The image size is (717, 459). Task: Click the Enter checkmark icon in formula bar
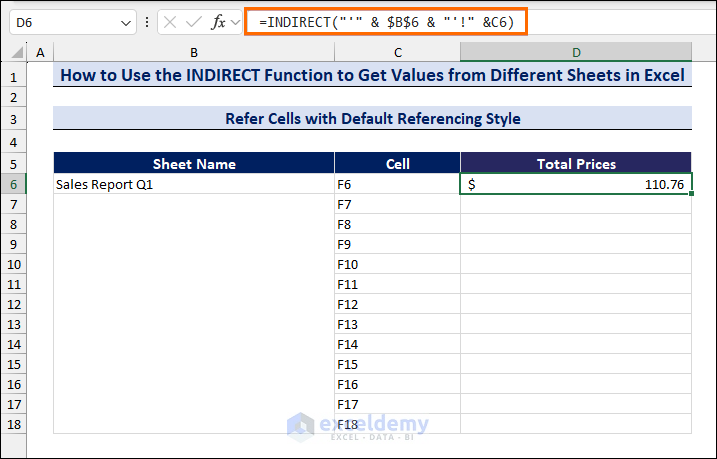(192, 22)
